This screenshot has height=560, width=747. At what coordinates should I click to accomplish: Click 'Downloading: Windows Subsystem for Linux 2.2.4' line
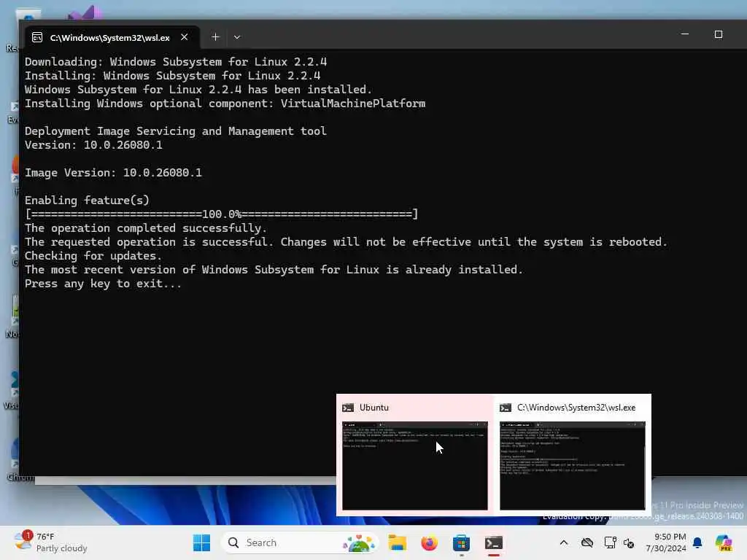pos(176,62)
